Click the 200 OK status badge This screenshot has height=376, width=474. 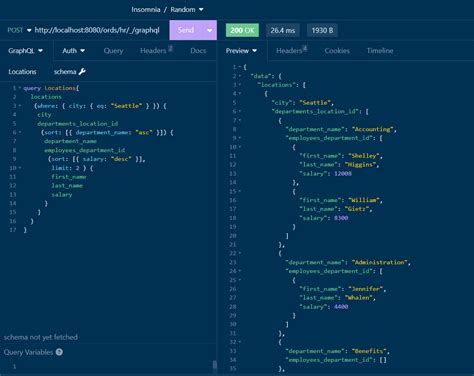tap(242, 30)
